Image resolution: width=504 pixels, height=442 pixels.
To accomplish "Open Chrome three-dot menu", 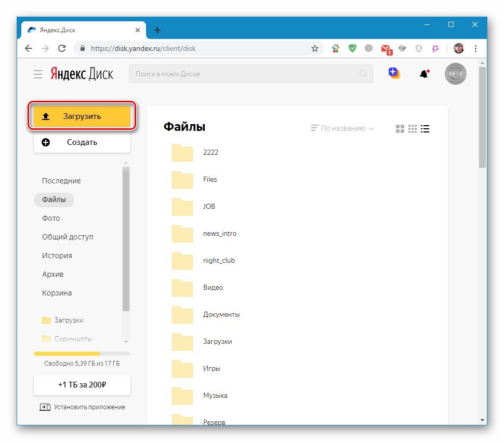I will click(475, 48).
